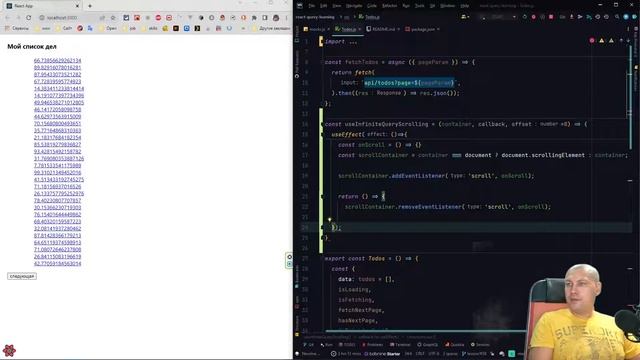Open todo link 42.77059184563014
Viewport: 640px width, 360px height.
tap(58, 264)
